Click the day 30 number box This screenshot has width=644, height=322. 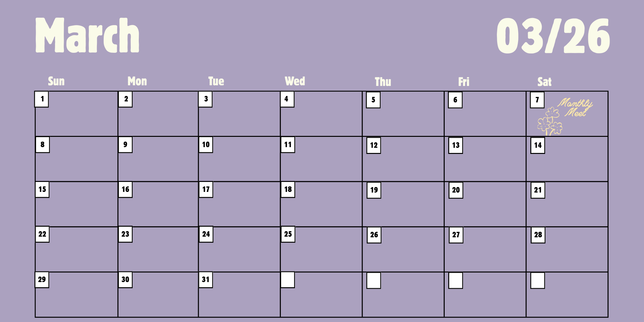(125, 279)
